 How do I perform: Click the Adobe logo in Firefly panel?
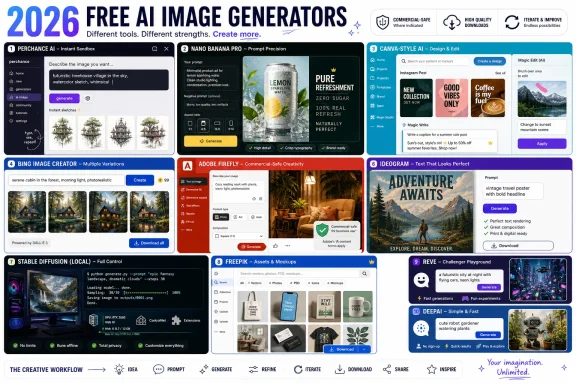(x=187, y=166)
